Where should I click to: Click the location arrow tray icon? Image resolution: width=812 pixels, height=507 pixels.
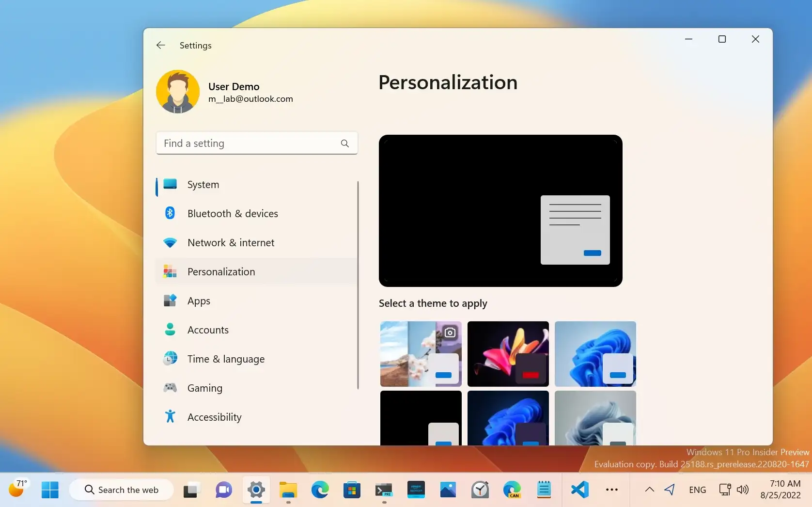pyautogui.click(x=670, y=490)
